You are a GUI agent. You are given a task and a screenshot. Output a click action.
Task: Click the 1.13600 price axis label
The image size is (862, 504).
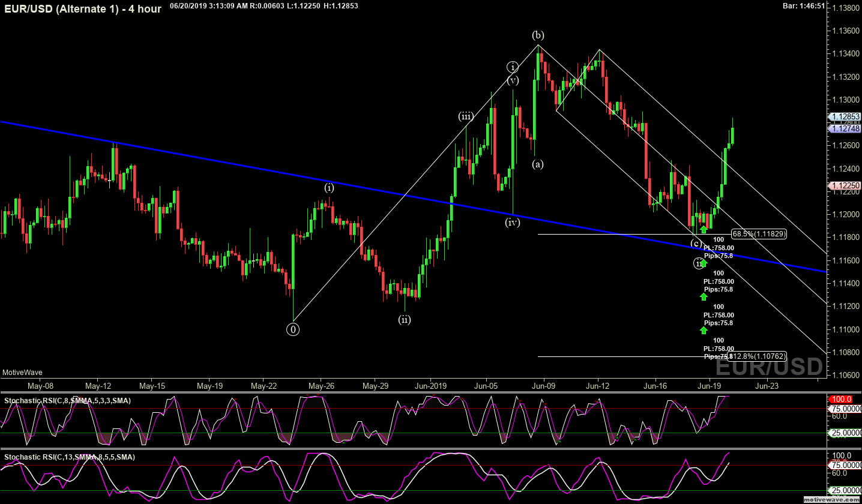coord(846,31)
